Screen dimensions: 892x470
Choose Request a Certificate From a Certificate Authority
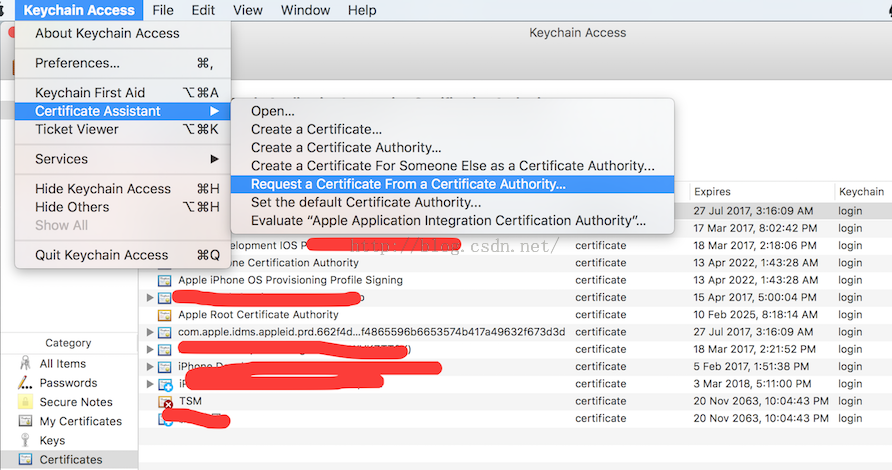coord(408,184)
